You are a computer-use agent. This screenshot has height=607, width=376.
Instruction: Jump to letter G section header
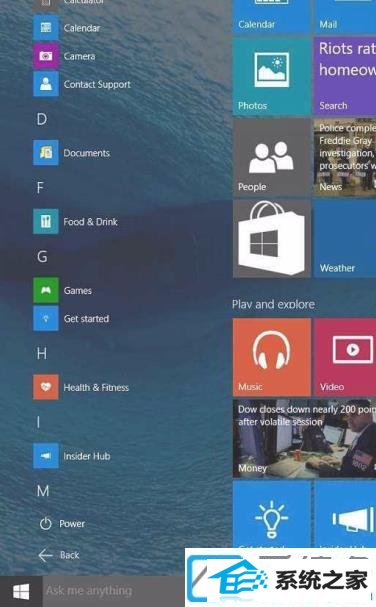point(42,257)
